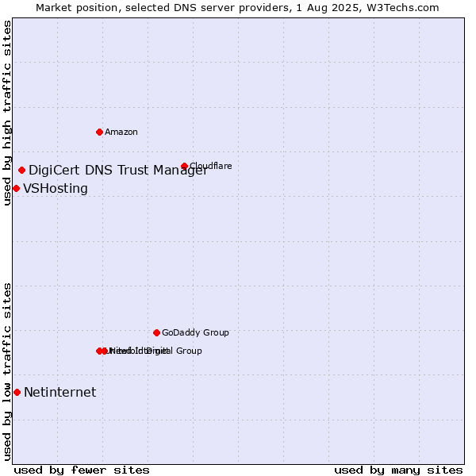Select the GoDaddy Group data point
476x476 pixels.
click(156, 332)
